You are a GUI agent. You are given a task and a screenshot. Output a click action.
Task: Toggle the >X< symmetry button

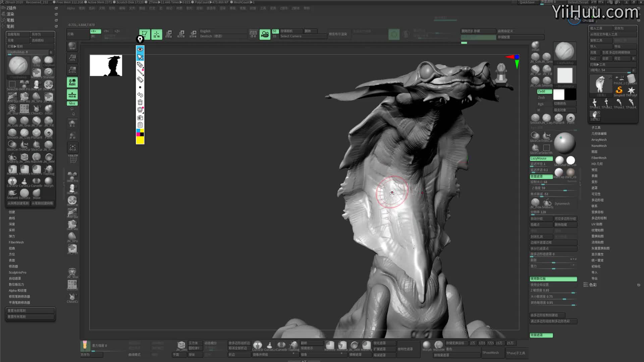click(95, 31)
